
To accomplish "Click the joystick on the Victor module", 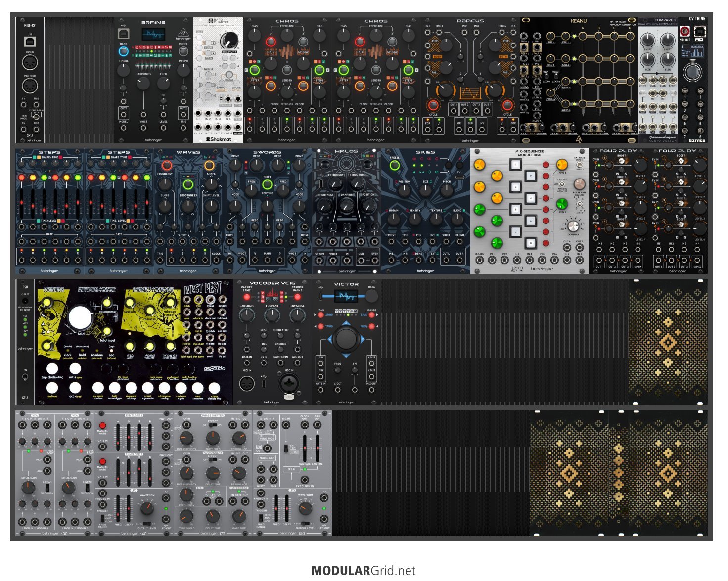I will (346, 339).
